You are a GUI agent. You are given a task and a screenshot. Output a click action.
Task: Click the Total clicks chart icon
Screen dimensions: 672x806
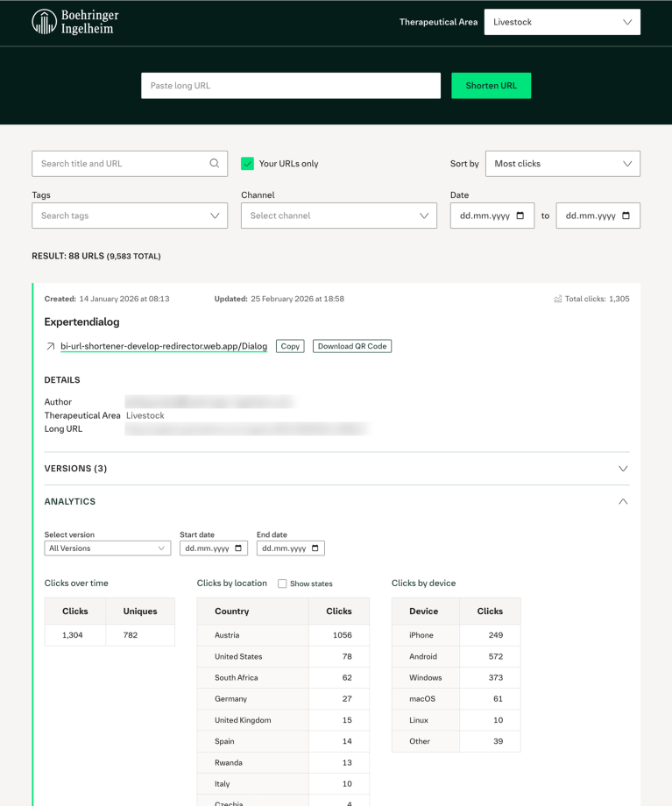click(x=558, y=299)
